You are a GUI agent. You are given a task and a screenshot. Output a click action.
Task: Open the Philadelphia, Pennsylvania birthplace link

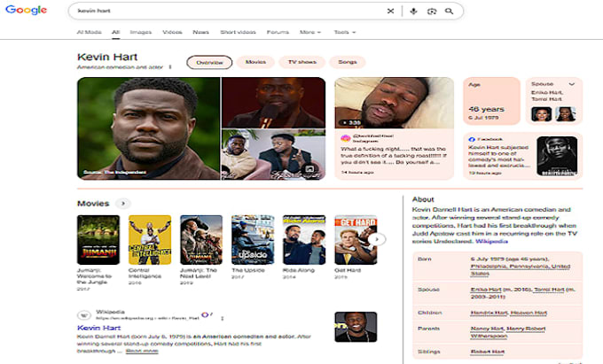[x=521, y=269]
